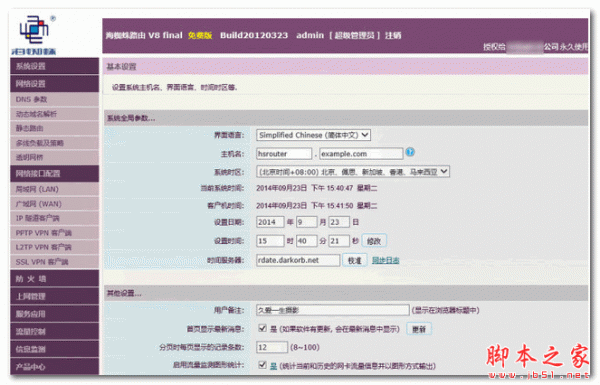This screenshot has height=385, width=600.
Task: Click the 基本设置 page heading
Action: point(121,67)
